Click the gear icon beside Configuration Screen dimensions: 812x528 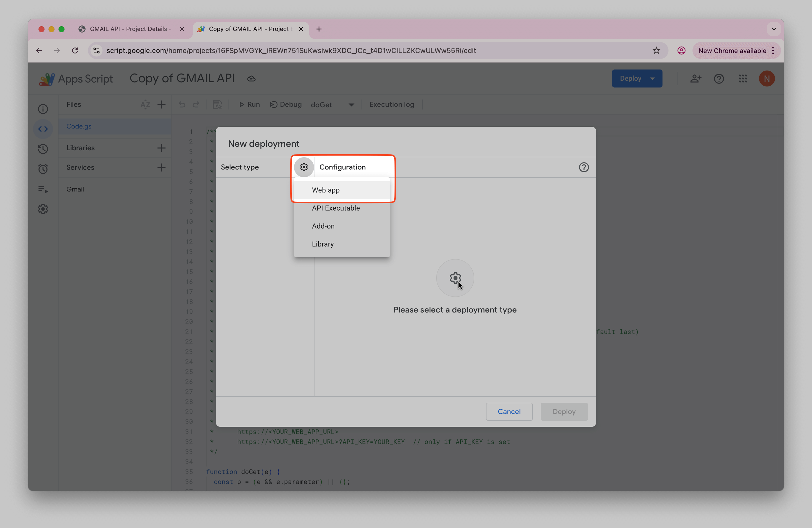click(304, 167)
